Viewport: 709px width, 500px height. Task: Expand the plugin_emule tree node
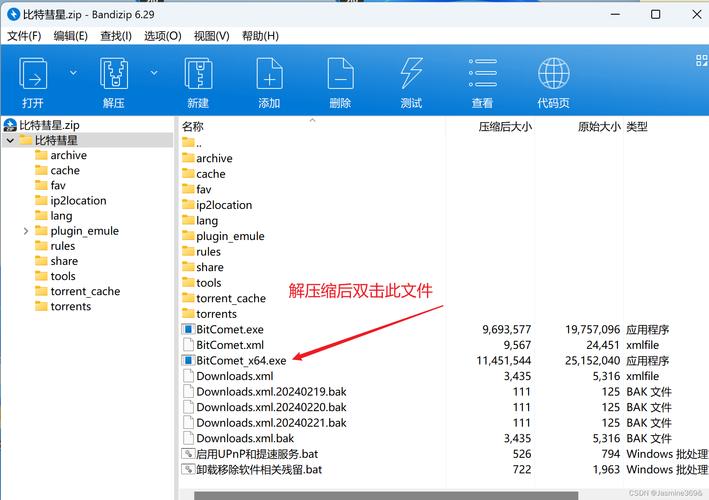point(26,231)
